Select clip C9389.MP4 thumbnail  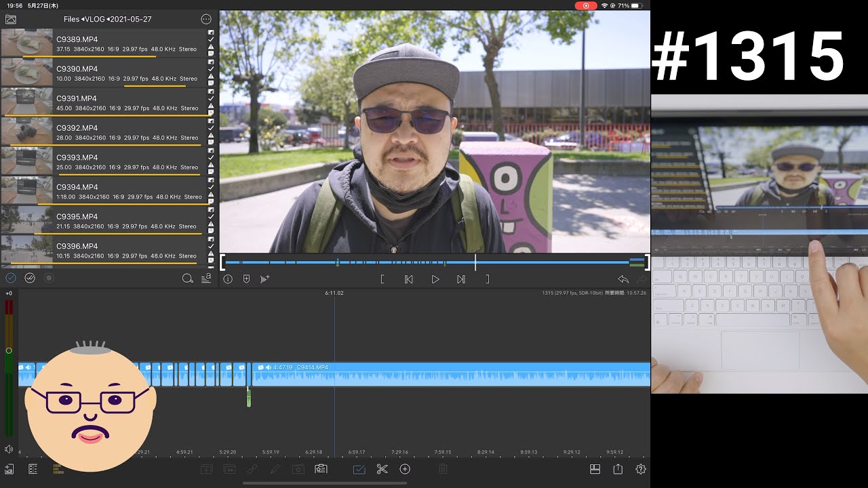point(26,43)
